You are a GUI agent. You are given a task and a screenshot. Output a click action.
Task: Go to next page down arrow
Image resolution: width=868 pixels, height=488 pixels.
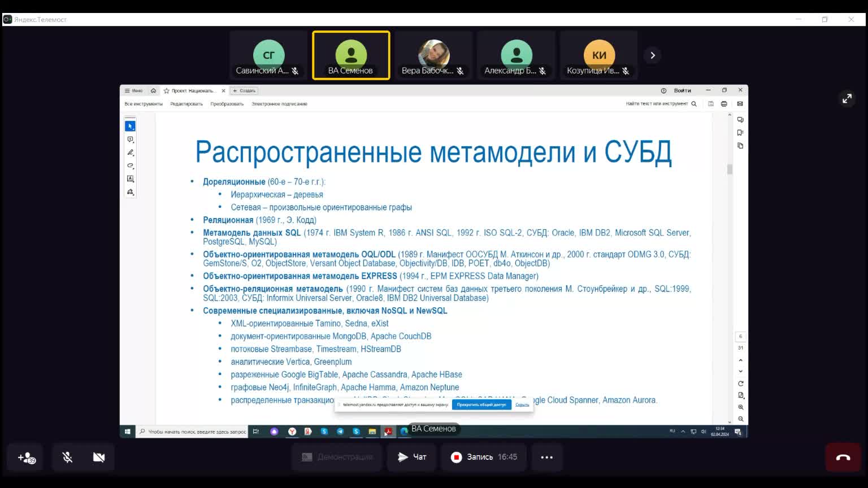(x=740, y=371)
